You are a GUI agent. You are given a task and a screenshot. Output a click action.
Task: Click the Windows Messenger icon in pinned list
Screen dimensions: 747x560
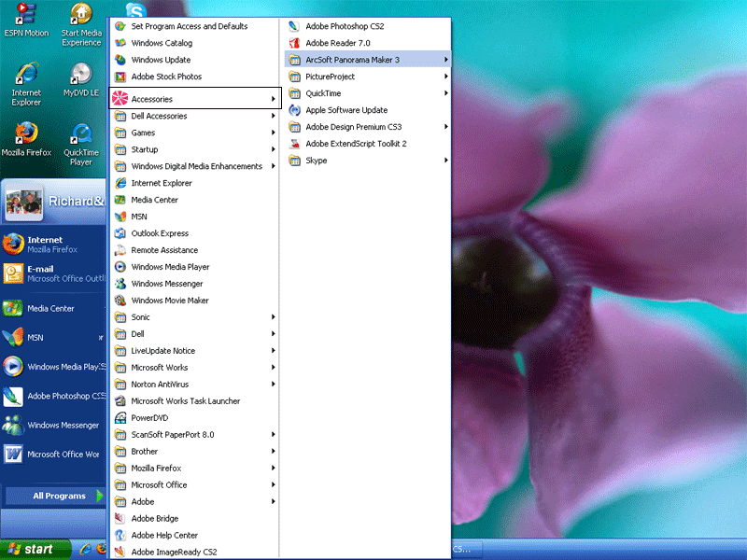click(13, 425)
